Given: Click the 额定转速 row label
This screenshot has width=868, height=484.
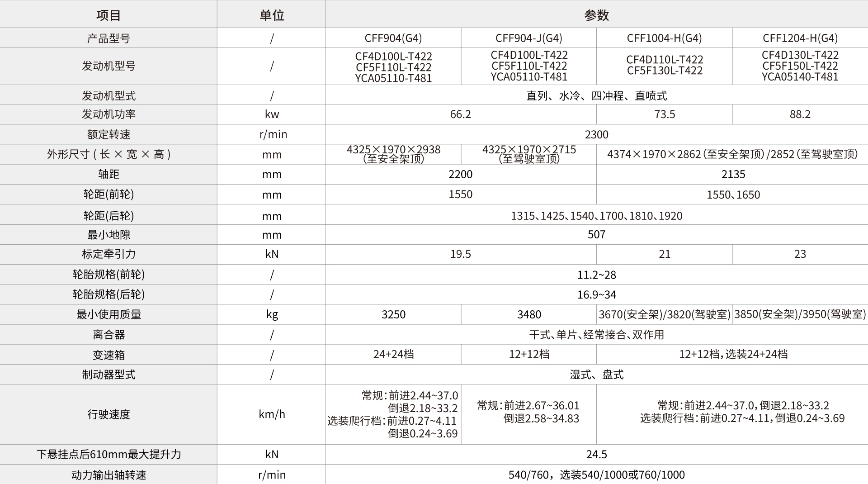Looking at the screenshot, I should click(x=108, y=134).
